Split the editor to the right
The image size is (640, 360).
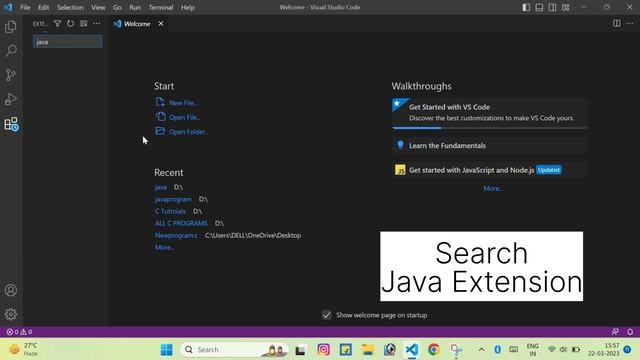(617, 24)
